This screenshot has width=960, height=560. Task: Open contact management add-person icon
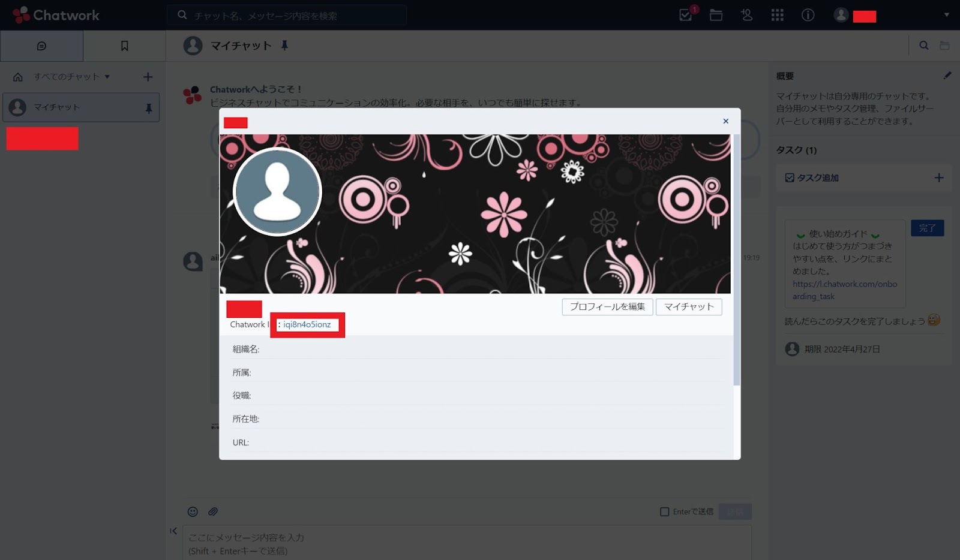pos(746,15)
